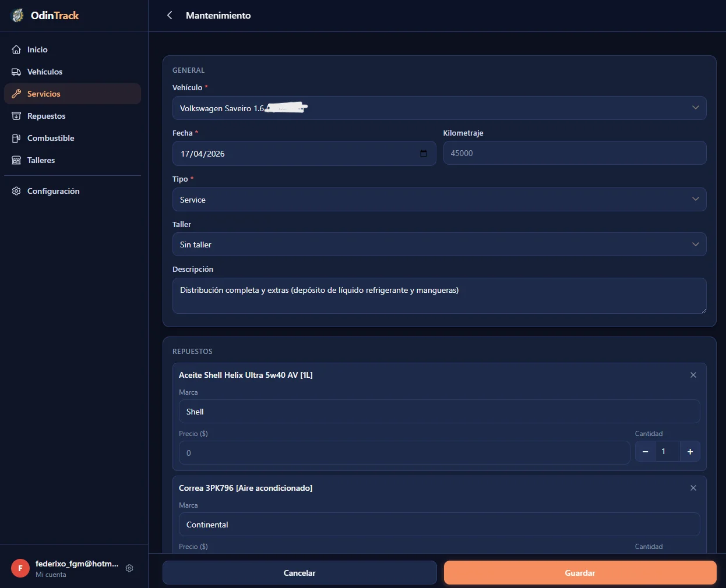The width and height of the screenshot is (726, 588).
Task: Click the account settings gear icon
Action: pyautogui.click(x=129, y=568)
